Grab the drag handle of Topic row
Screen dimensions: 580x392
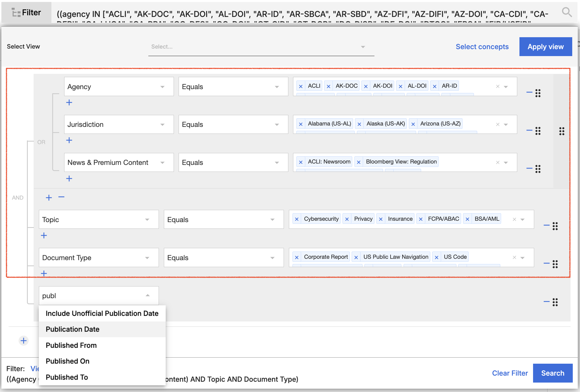pyautogui.click(x=555, y=226)
